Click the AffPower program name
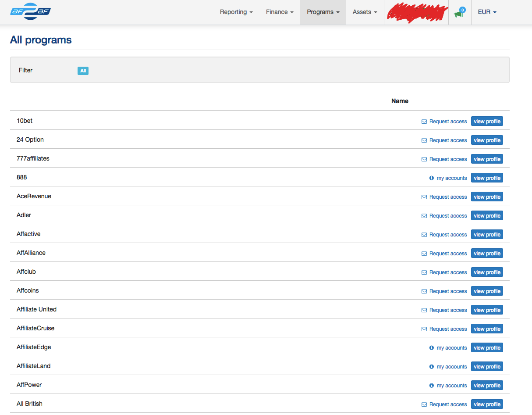The width and height of the screenshot is (532, 415). tap(29, 385)
